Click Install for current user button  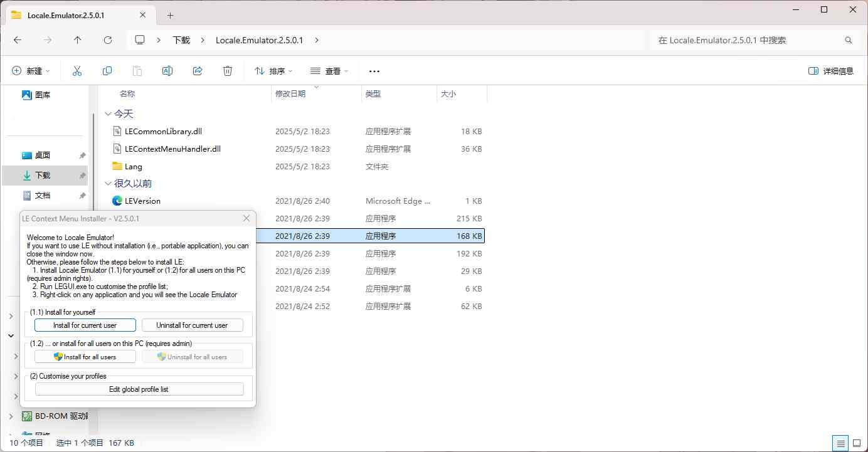(x=85, y=325)
